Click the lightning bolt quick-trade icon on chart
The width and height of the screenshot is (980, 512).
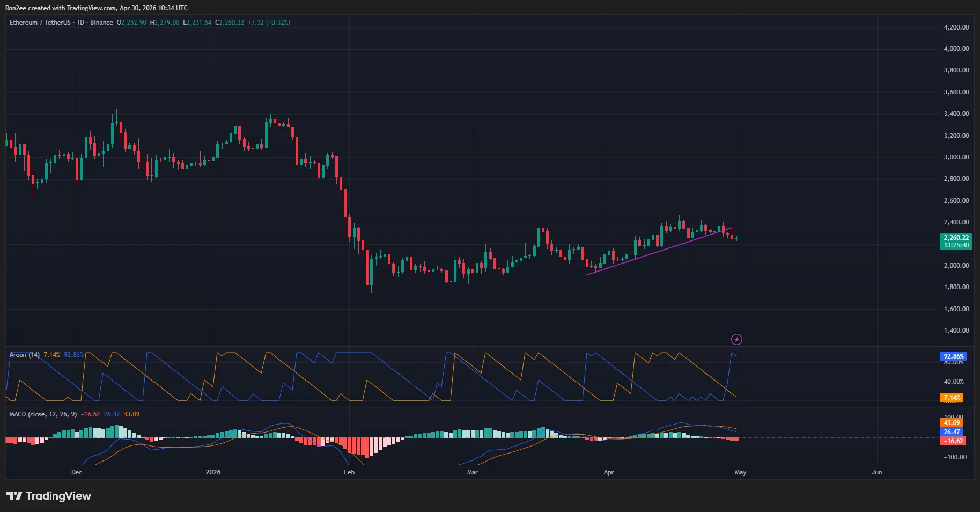(736, 339)
